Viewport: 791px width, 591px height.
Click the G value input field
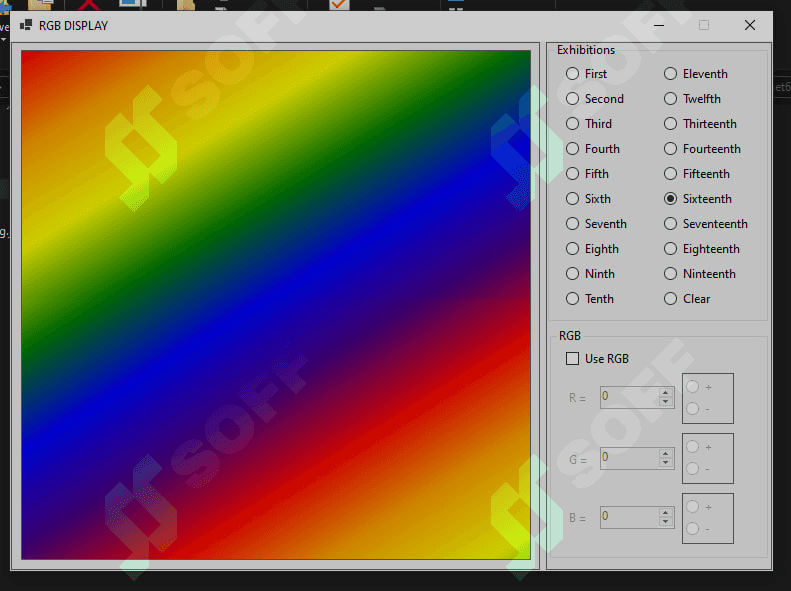coord(629,458)
